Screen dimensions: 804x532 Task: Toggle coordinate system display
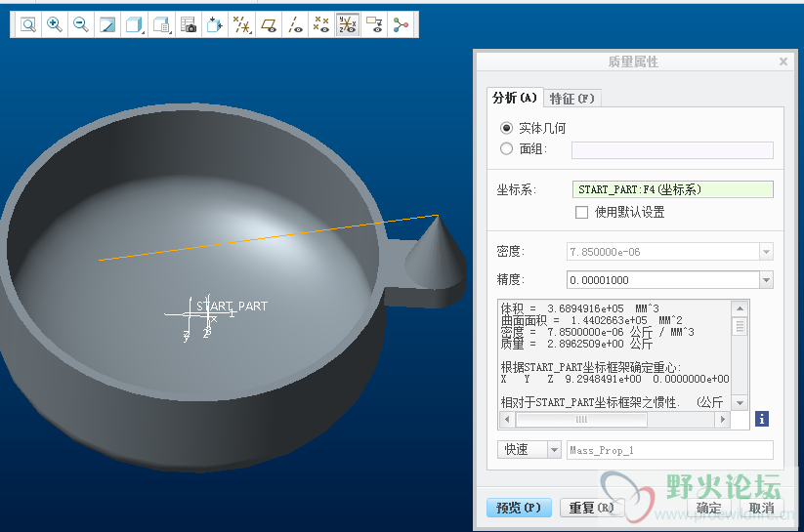(348, 24)
